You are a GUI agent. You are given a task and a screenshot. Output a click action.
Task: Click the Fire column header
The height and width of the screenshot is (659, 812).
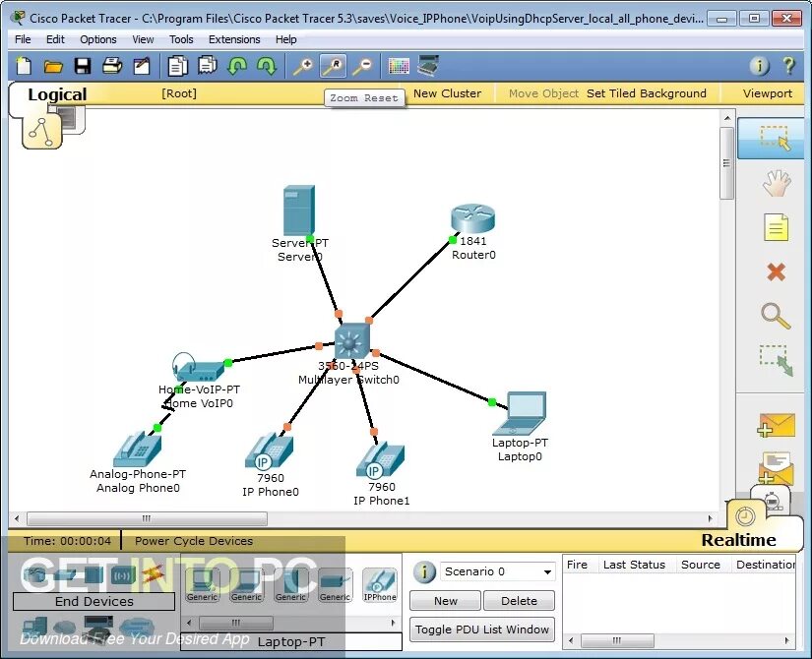(x=577, y=565)
